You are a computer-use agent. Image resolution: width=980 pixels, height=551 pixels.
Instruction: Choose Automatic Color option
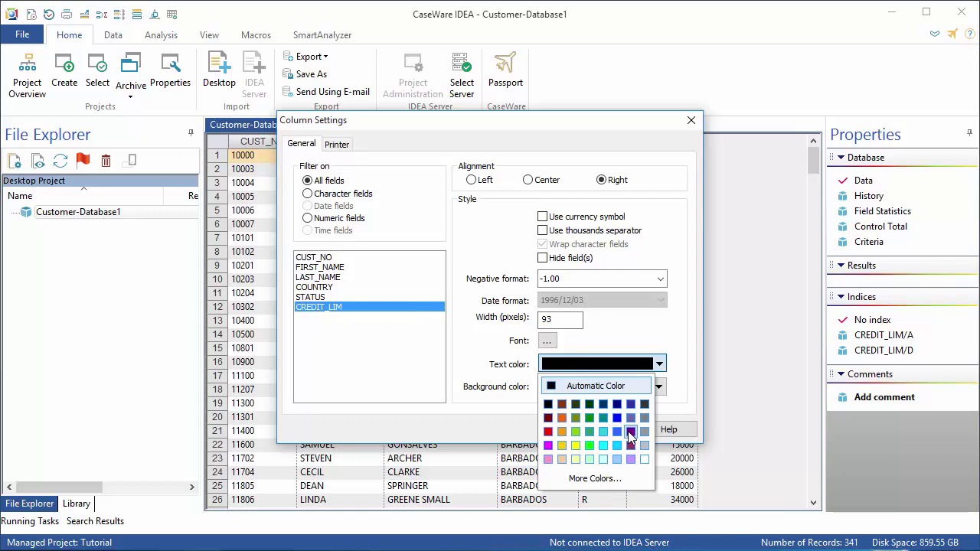click(596, 386)
